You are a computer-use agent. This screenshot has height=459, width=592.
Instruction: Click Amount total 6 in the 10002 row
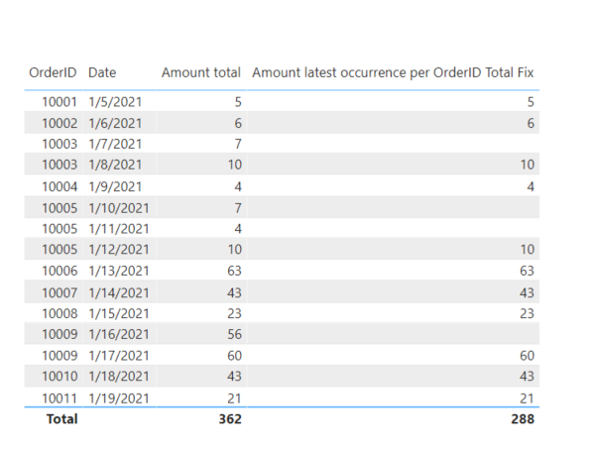click(238, 123)
